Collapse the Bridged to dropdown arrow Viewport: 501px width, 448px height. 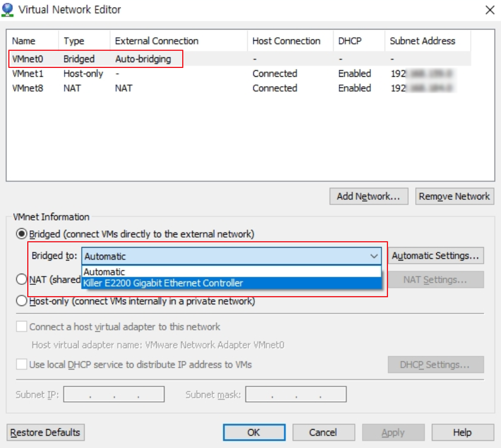[x=374, y=256]
